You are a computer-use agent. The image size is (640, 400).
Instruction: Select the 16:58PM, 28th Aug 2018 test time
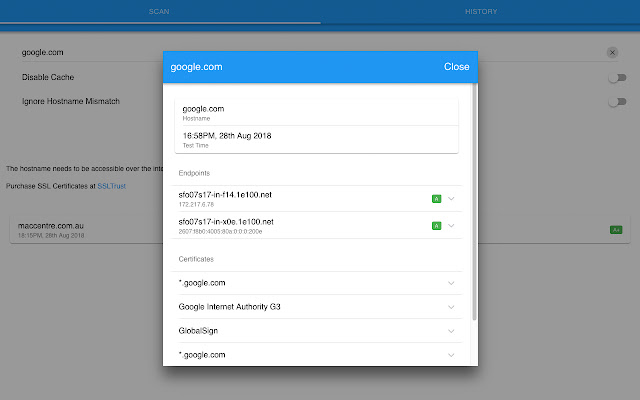pyautogui.click(x=227, y=136)
